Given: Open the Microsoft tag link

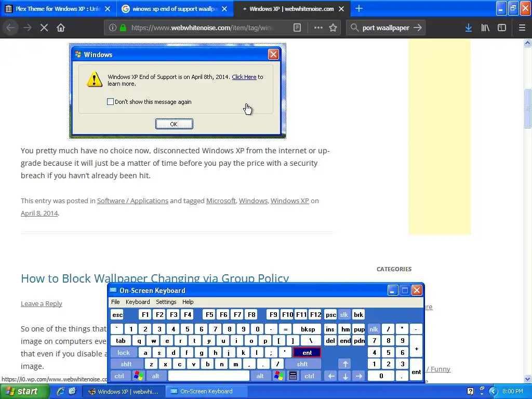Looking at the screenshot, I should pos(221,201).
